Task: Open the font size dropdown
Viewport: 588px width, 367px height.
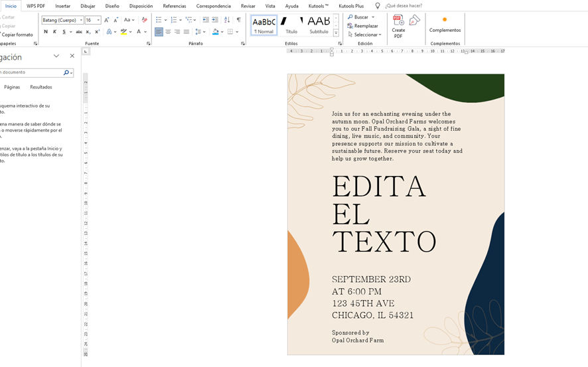Action: coord(98,21)
